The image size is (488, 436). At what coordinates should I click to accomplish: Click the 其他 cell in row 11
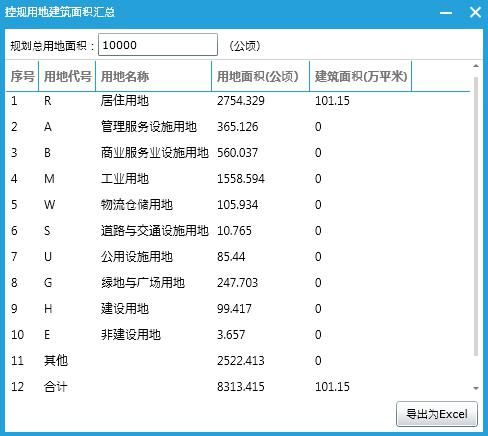56,361
